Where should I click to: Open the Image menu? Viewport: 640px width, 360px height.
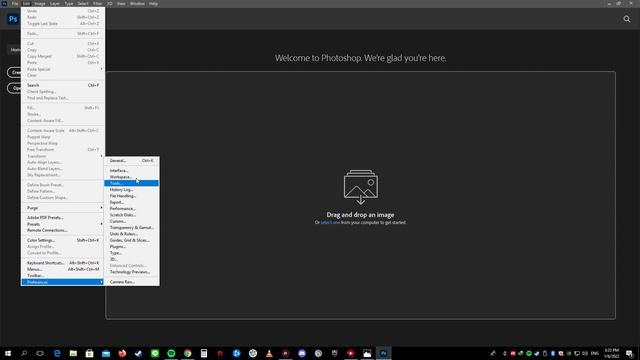40,3
